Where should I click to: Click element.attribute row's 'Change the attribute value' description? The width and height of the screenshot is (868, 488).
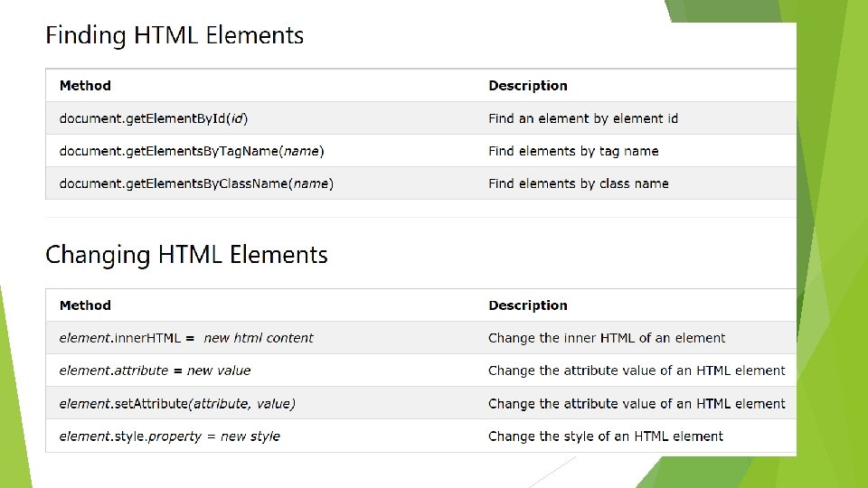pos(637,371)
